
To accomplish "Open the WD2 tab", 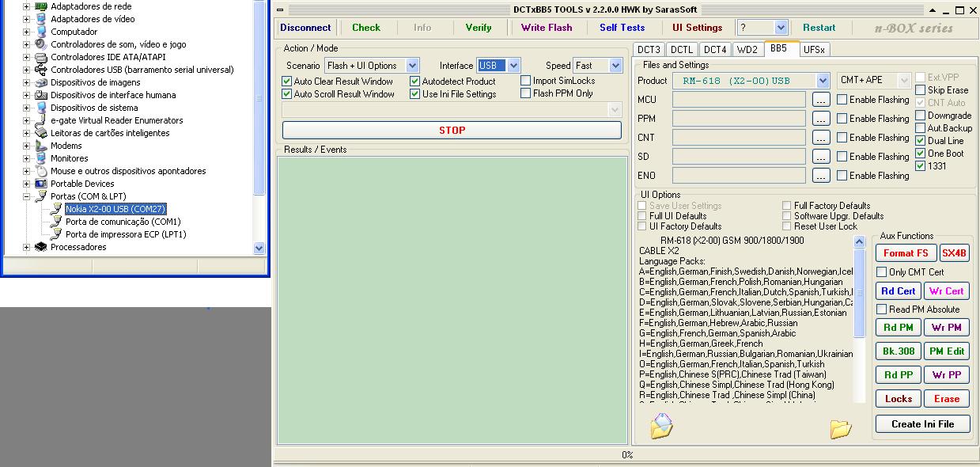I will 747,50.
